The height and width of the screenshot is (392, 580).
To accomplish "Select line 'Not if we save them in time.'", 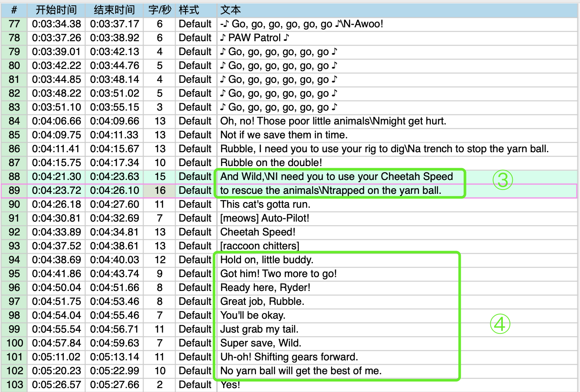I will pyautogui.click(x=284, y=135).
